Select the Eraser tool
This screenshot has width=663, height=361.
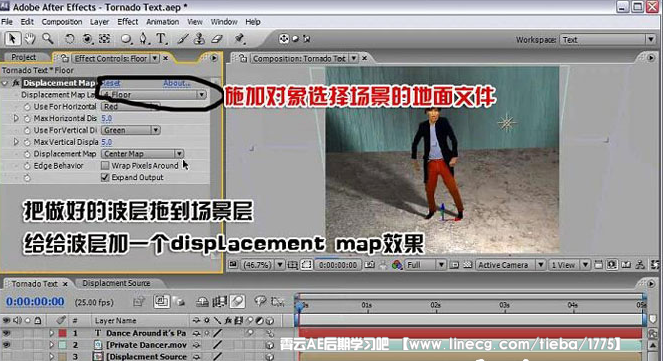(216, 39)
